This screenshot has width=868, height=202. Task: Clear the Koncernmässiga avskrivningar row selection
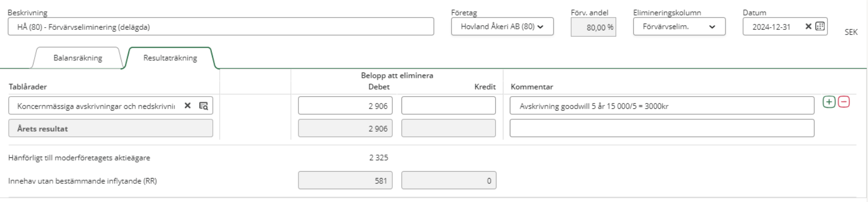[187, 106]
